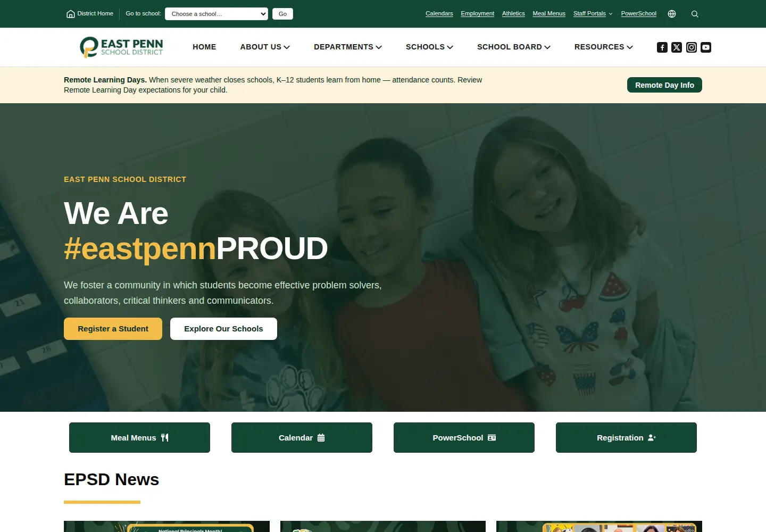
Task: Expand the Staff Portals dropdown
Action: tap(593, 14)
